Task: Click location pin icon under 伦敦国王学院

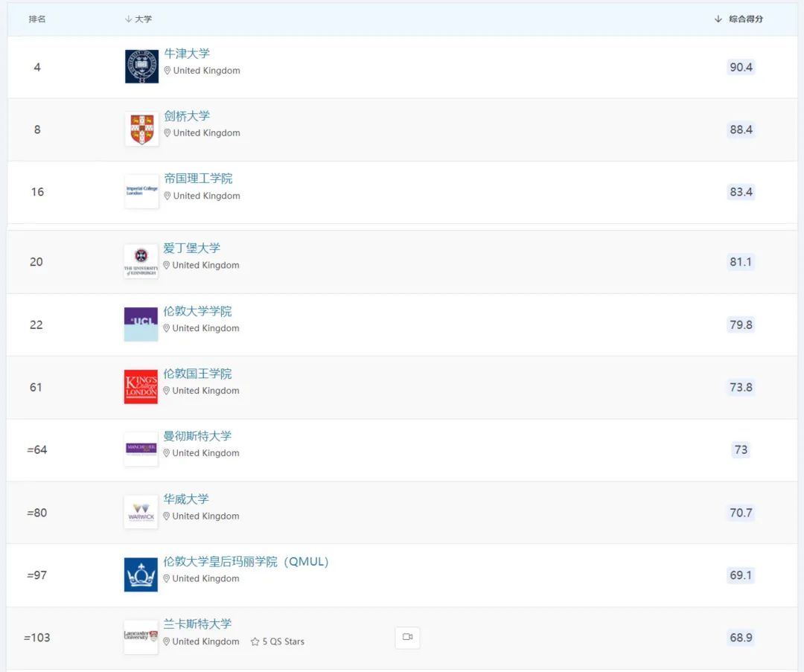Action: [x=166, y=391]
